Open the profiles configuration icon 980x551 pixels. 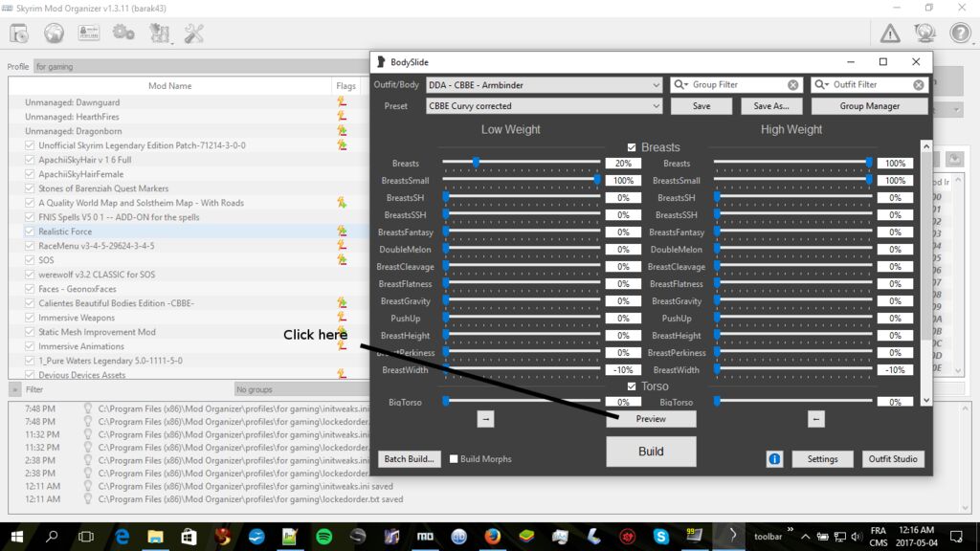89,32
